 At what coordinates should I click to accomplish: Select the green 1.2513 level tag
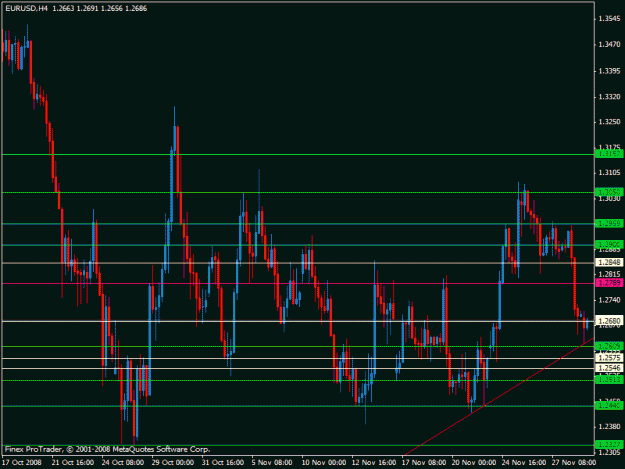coord(609,380)
